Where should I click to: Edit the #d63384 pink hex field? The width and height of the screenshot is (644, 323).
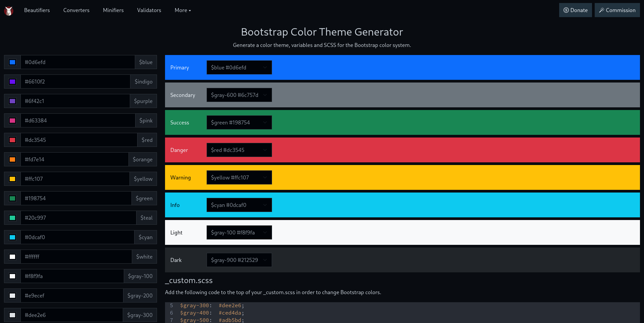click(78, 120)
